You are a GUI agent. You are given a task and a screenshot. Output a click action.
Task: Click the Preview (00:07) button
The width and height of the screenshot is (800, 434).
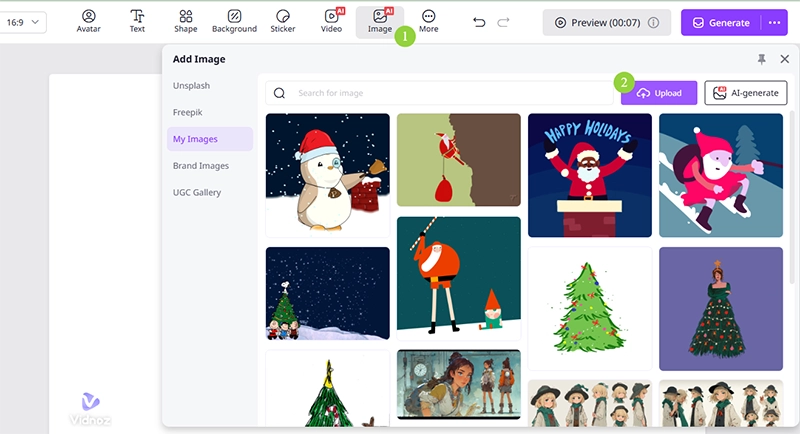(x=607, y=22)
